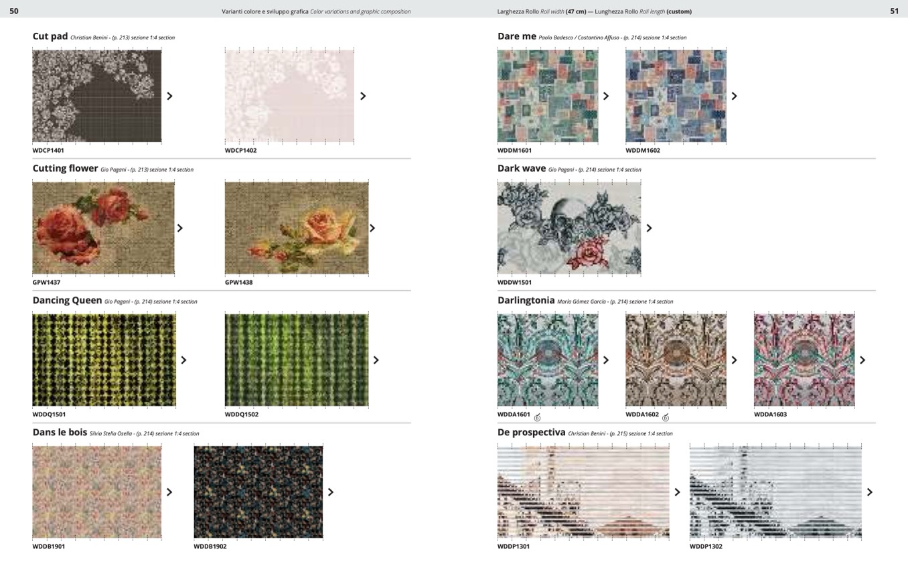Select the WDDP1301 product code label

[x=514, y=546]
